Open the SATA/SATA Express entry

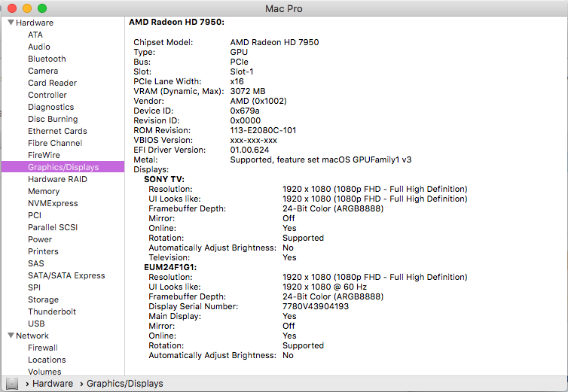[x=66, y=275]
